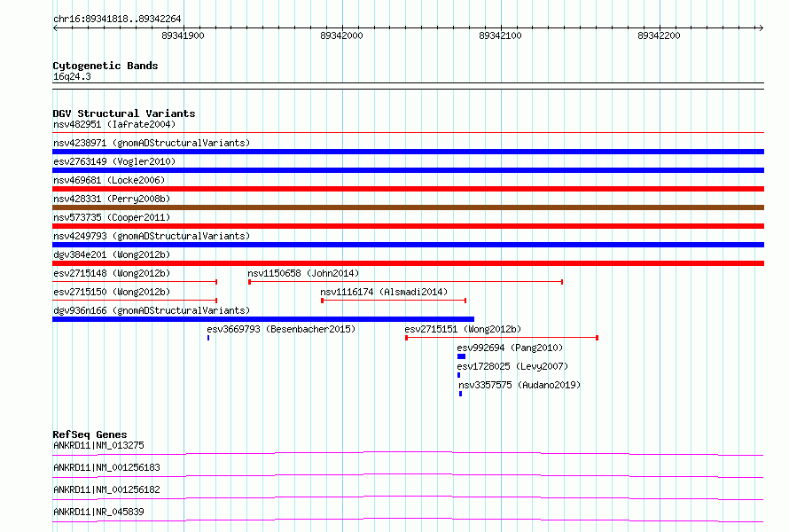Open transcript ANKRD11|NM_001256183
789x532 pixels.
pyautogui.click(x=106, y=467)
